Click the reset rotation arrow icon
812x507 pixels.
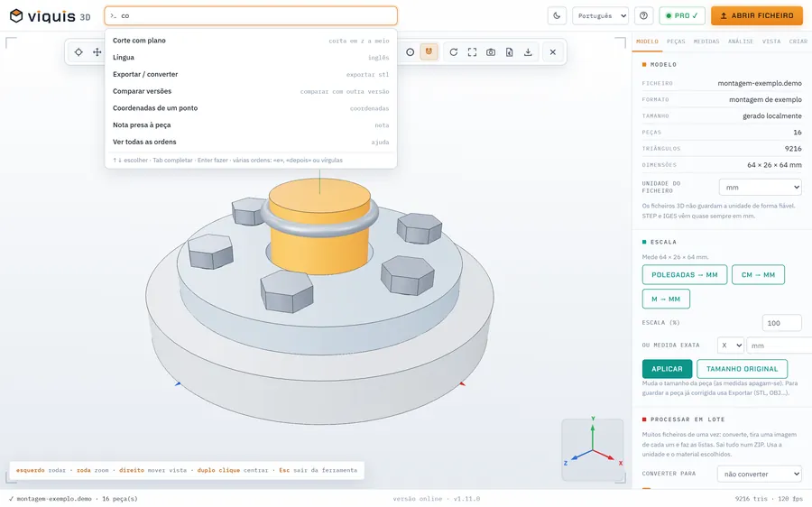coord(454,51)
